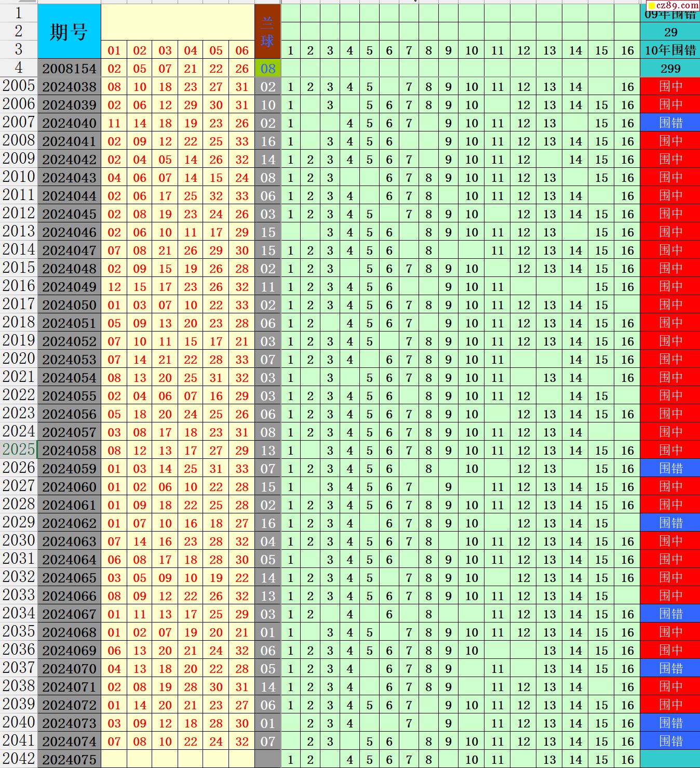Select the red 围中 cell for issue 2024038
The height and width of the screenshot is (768, 700).
click(670, 86)
